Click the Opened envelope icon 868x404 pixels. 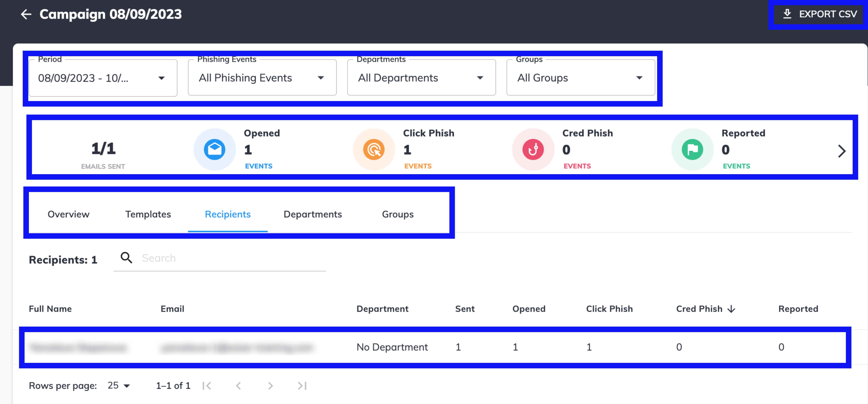click(214, 149)
